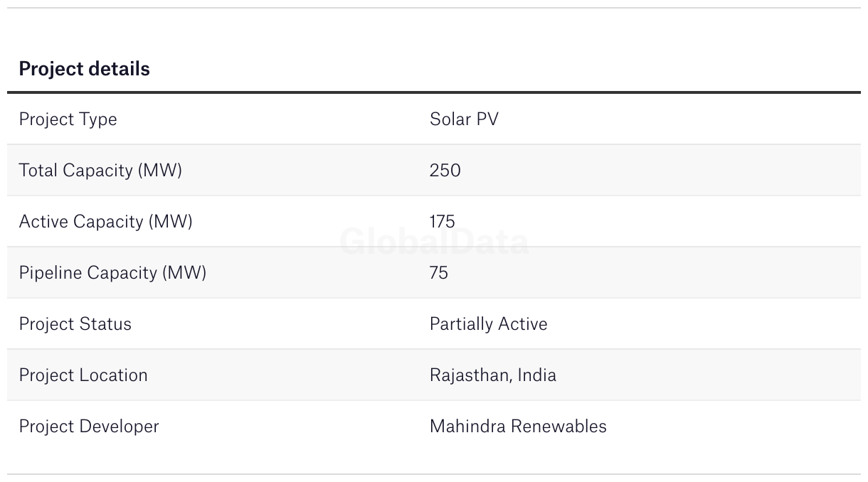This screenshot has height=482, width=868.
Task: Click the 175 active capacity value
Action: pos(443,222)
